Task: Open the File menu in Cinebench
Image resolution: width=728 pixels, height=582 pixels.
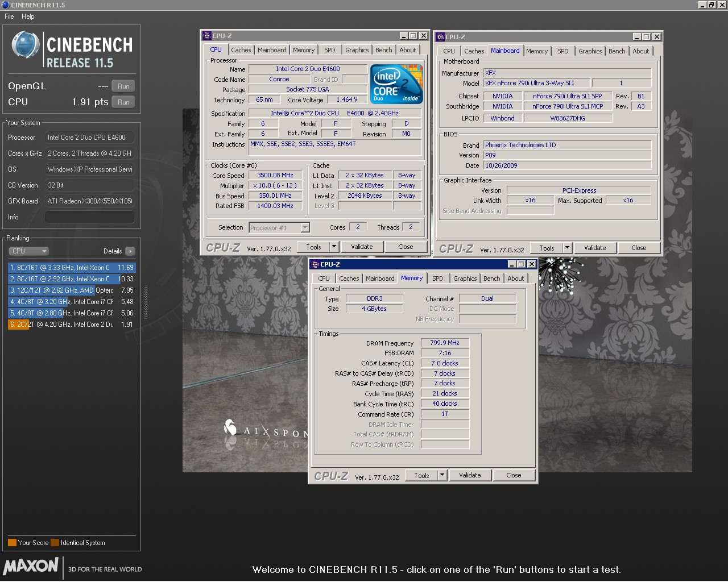Action: [x=9, y=16]
